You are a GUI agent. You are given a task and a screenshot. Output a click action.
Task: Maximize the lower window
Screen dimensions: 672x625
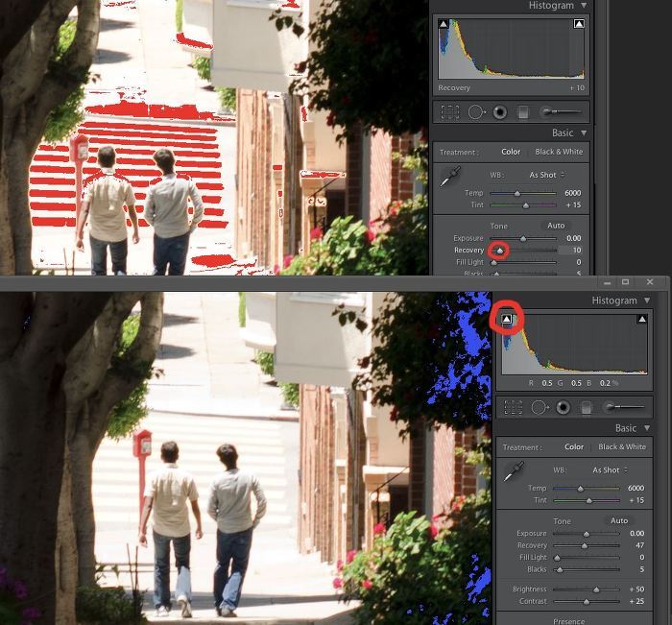pyautogui.click(x=625, y=282)
